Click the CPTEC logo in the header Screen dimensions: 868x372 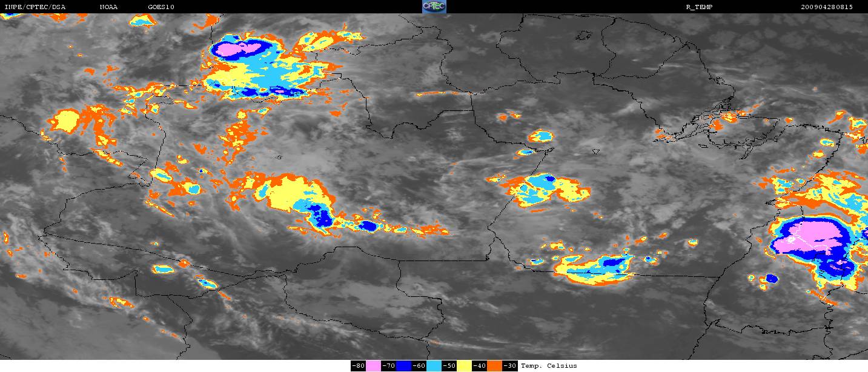434,7
